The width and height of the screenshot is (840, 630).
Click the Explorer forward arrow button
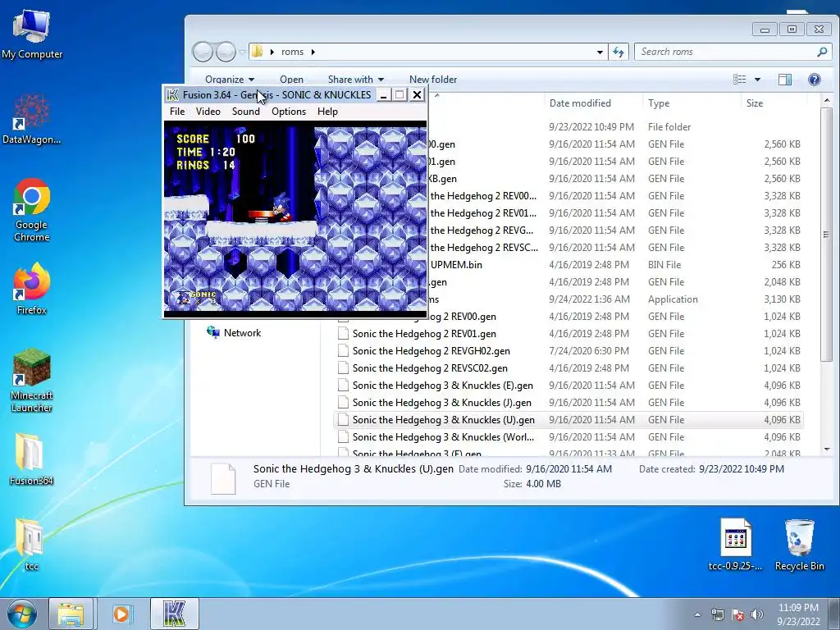[x=226, y=52]
